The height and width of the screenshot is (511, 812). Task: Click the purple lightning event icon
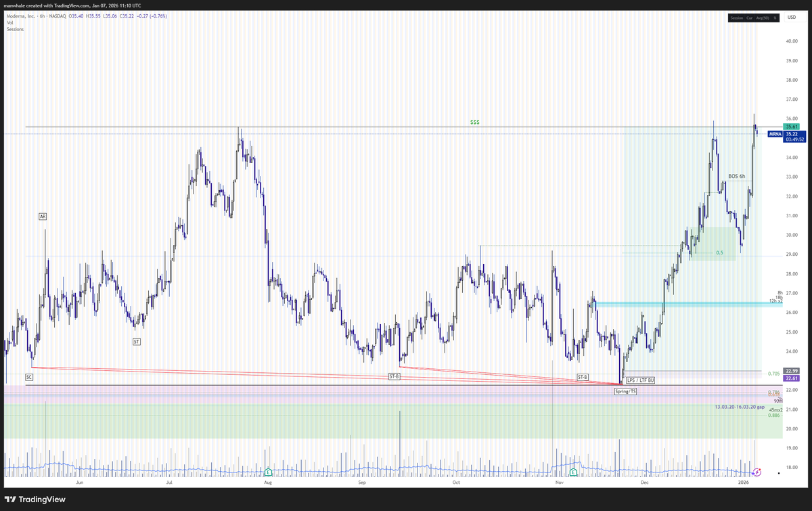pos(758,471)
